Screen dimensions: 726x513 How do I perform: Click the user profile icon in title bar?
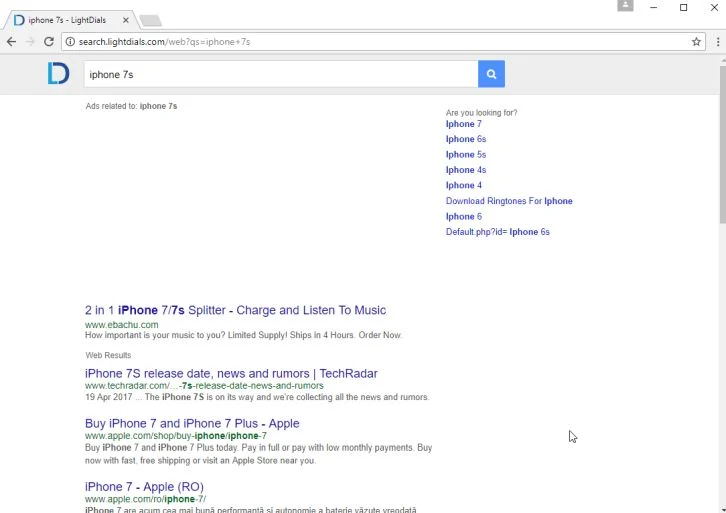coord(625,6)
